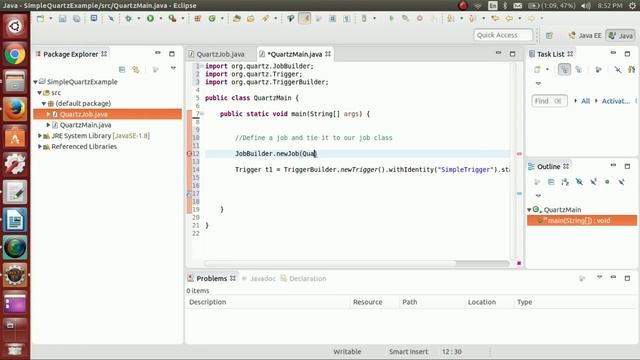Click the All link in Task List
640x360 pixels.
[585, 101]
